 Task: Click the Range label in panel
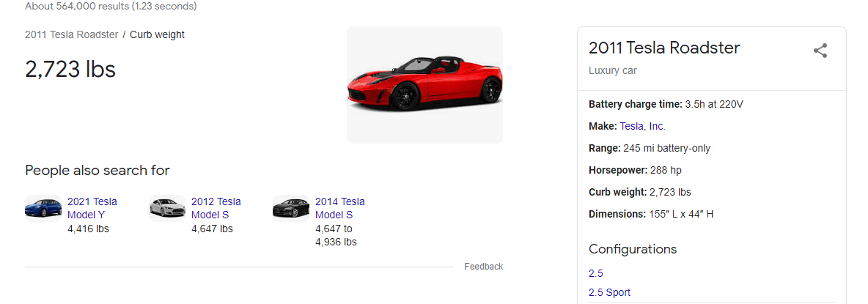click(x=604, y=148)
